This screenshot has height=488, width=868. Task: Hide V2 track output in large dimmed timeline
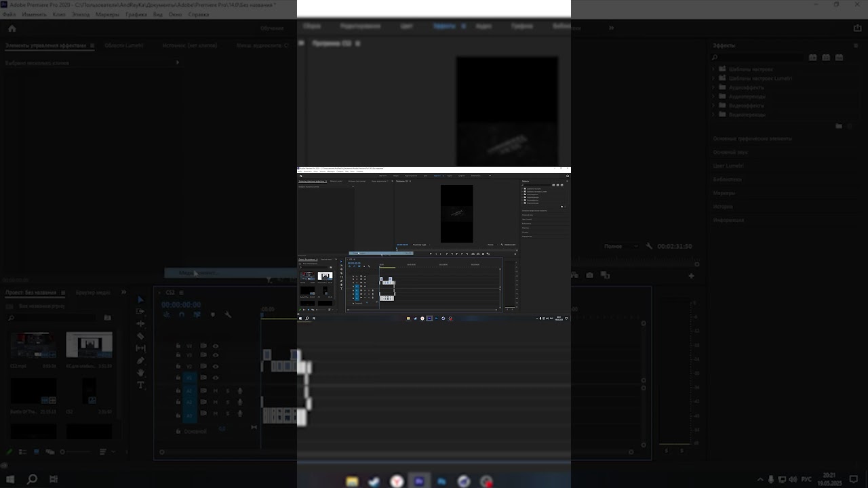216,366
